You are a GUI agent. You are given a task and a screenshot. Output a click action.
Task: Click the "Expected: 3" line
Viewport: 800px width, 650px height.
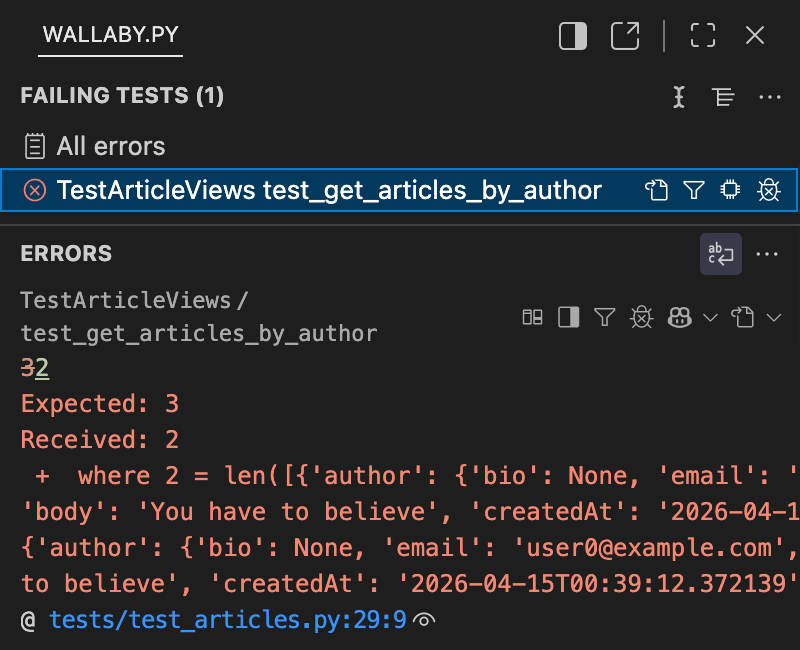(100, 404)
